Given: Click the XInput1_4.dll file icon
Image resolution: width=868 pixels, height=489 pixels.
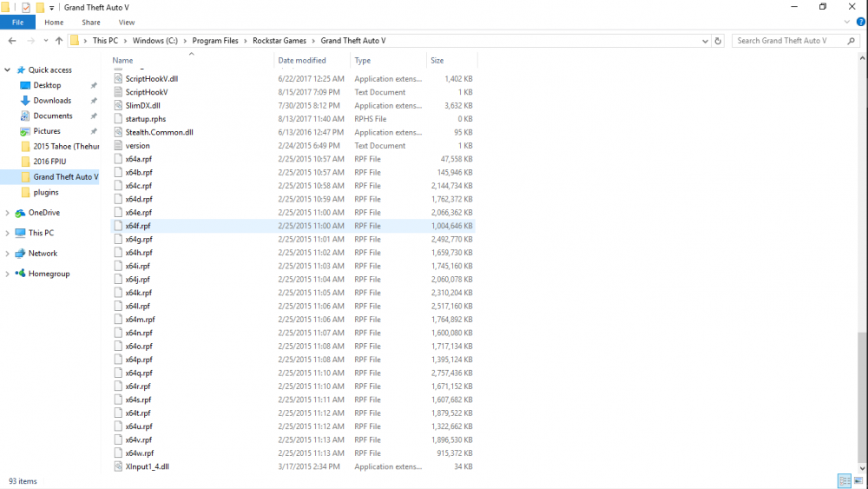Looking at the screenshot, I should point(118,466).
